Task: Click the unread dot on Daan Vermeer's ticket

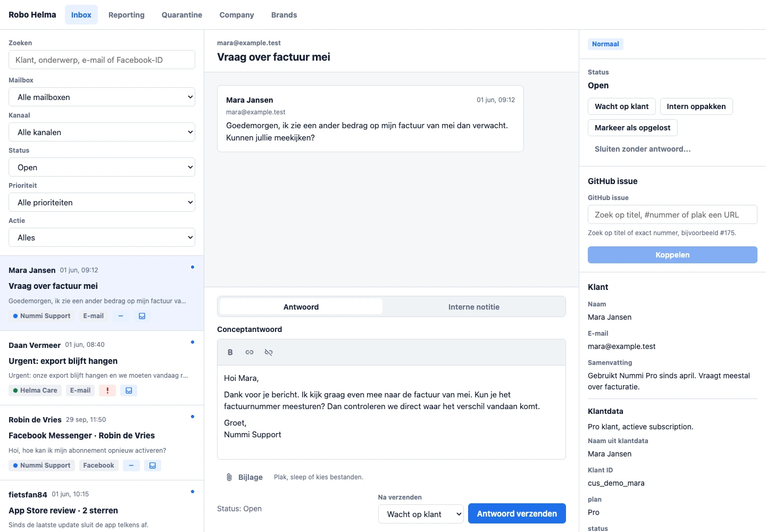Action: coord(193,342)
